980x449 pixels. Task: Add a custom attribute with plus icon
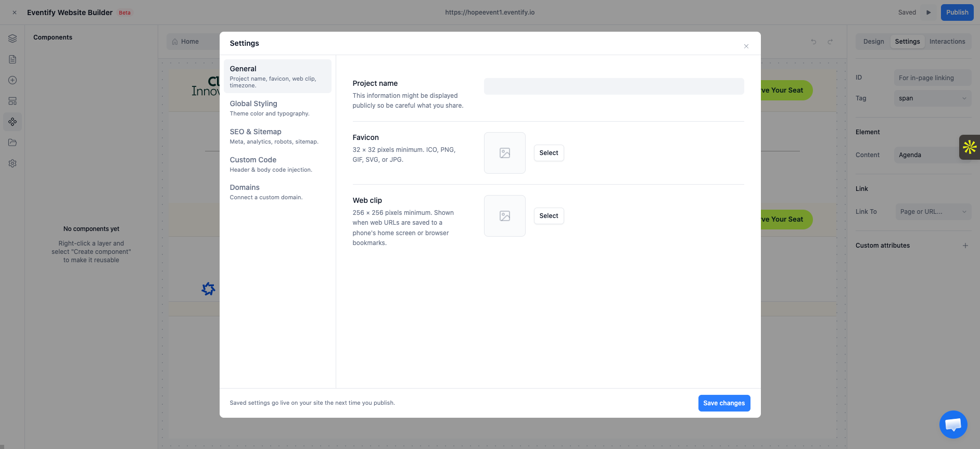[x=965, y=246]
